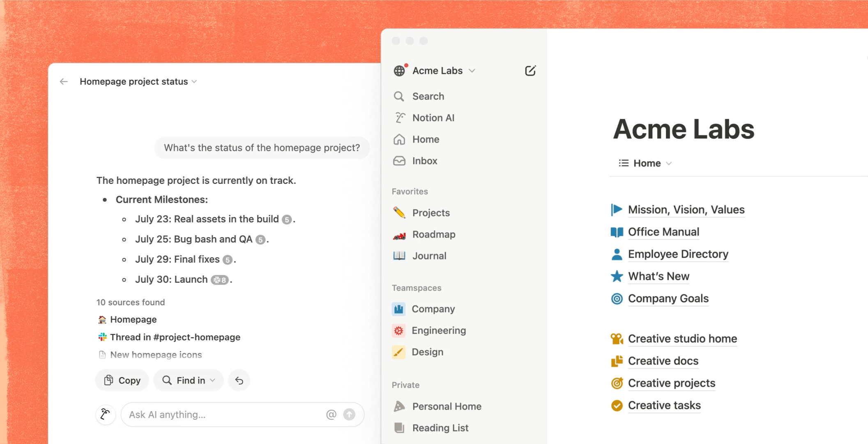The height and width of the screenshot is (444, 868).
Task: Click the undo arrow button below sources
Action: pyautogui.click(x=239, y=381)
